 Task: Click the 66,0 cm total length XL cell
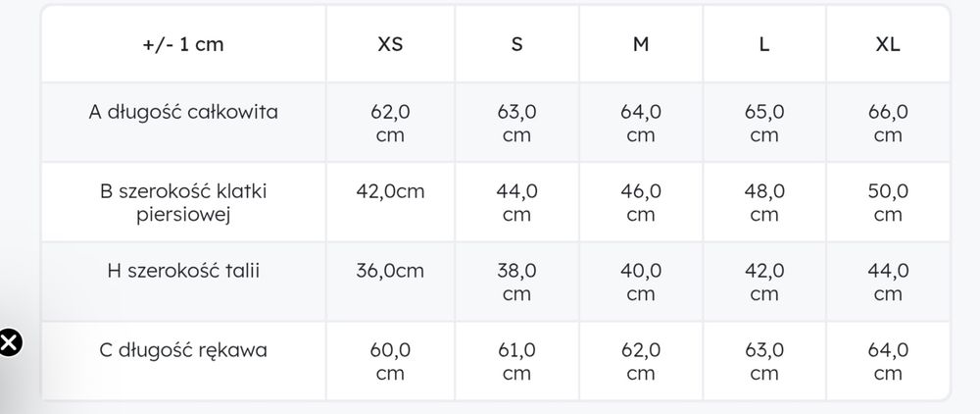(x=888, y=124)
